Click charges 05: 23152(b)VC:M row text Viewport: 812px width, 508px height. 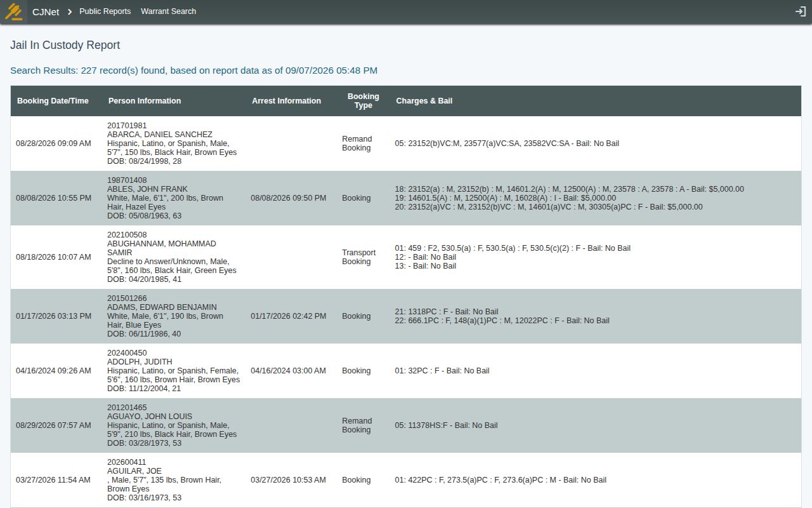(507, 144)
